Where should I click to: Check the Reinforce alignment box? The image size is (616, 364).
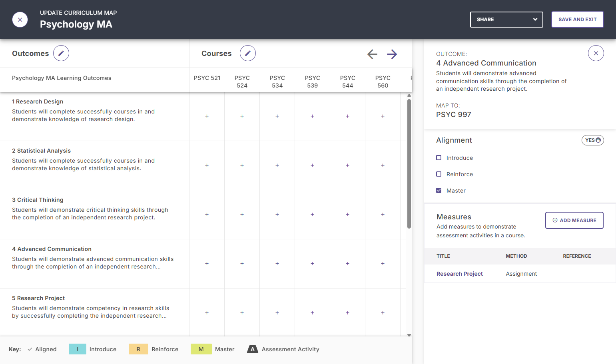[439, 174]
